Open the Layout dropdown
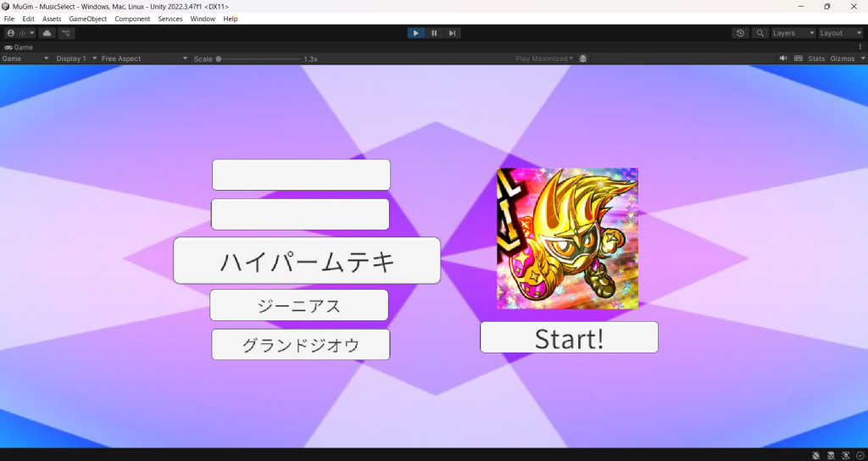Viewport: 868px width, 461px height. click(x=840, y=33)
